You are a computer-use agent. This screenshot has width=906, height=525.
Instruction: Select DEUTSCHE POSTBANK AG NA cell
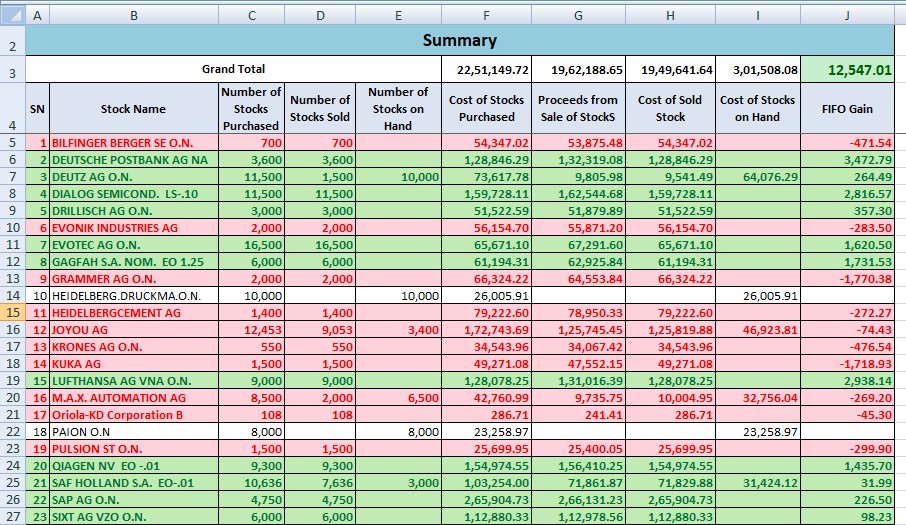point(133,159)
